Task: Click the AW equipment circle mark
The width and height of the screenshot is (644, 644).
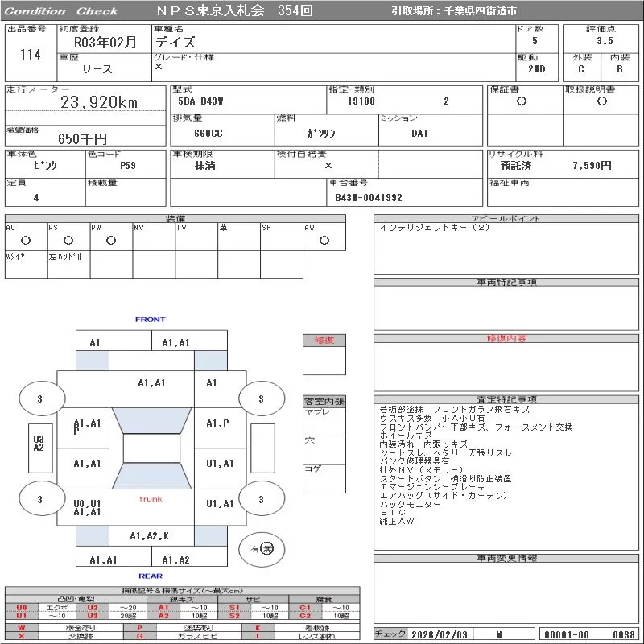Action: coord(324,240)
